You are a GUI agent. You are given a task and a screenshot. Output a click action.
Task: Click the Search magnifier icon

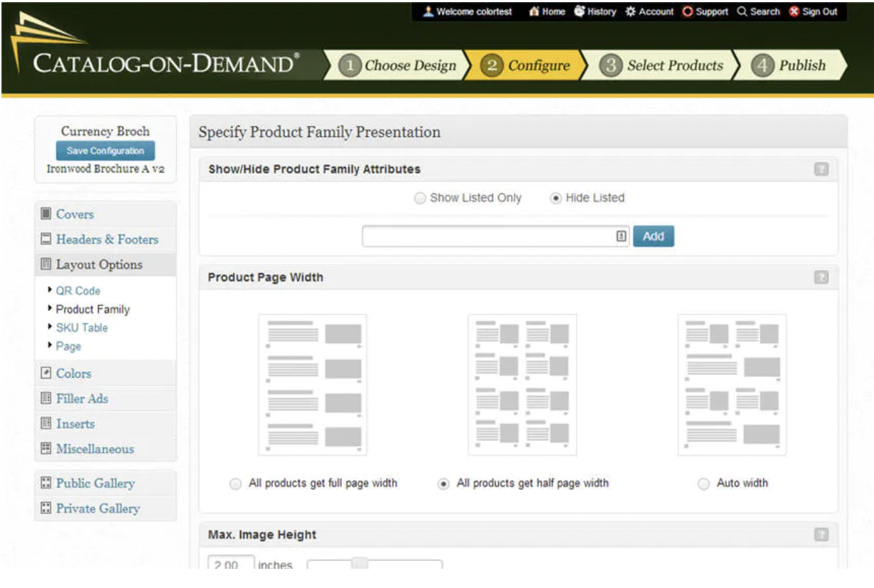click(x=742, y=11)
